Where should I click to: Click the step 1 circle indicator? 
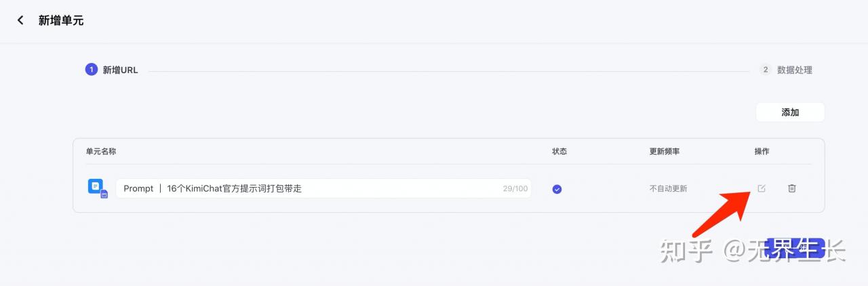click(91, 70)
